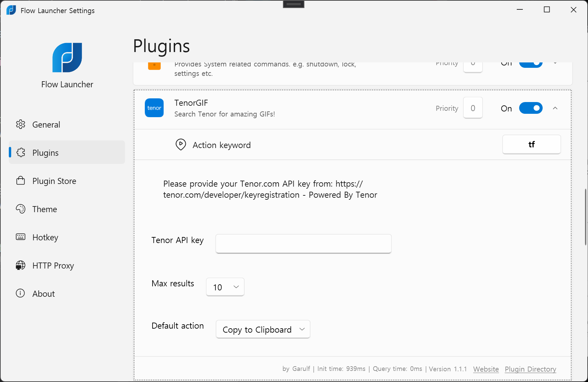Click the Theme palette icon
Screen dimensions: 588x382
click(20, 209)
